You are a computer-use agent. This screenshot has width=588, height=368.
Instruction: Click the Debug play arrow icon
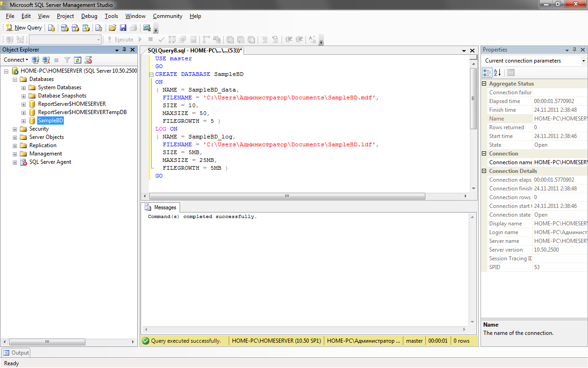tap(140, 40)
